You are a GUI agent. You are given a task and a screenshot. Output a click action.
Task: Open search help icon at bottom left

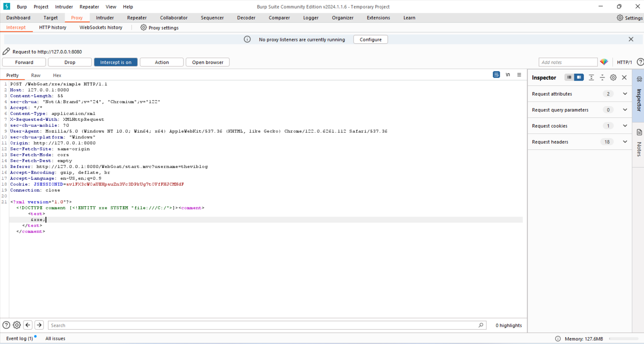[x=6, y=325]
